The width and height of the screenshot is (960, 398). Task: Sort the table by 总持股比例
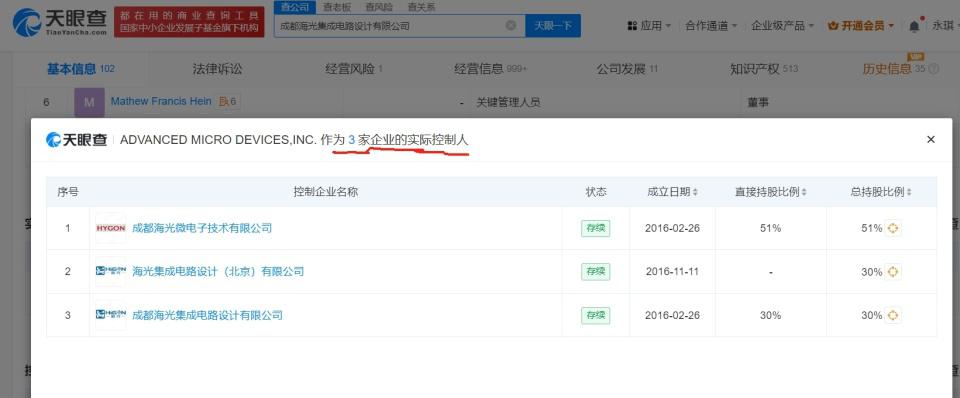click(880, 192)
